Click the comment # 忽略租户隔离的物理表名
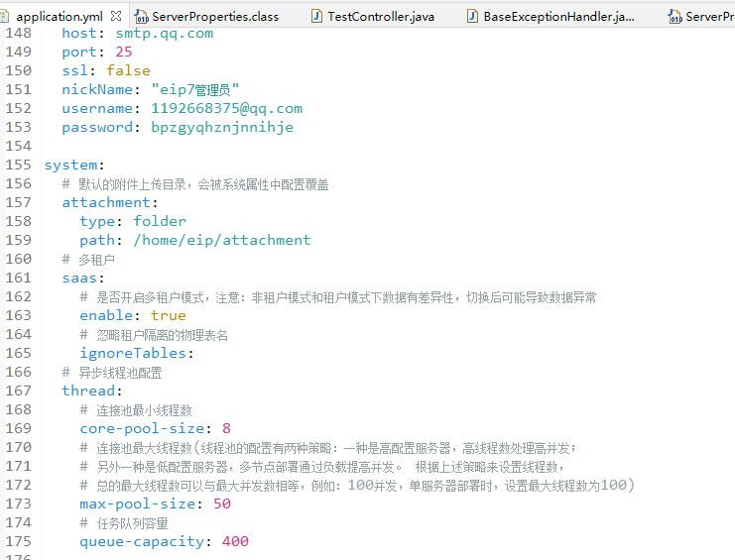This screenshot has width=735, height=560. [x=154, y=335]
